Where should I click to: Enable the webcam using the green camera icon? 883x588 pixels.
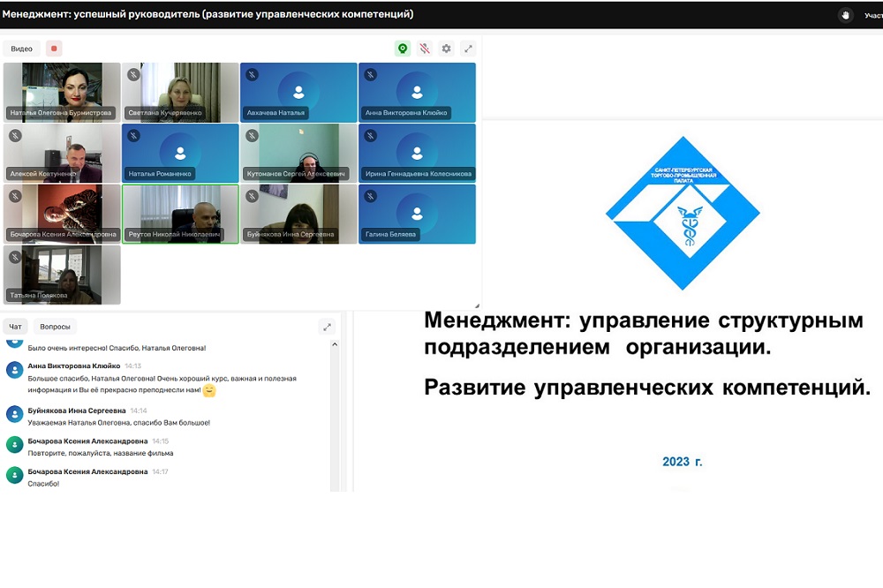[403, 49]
